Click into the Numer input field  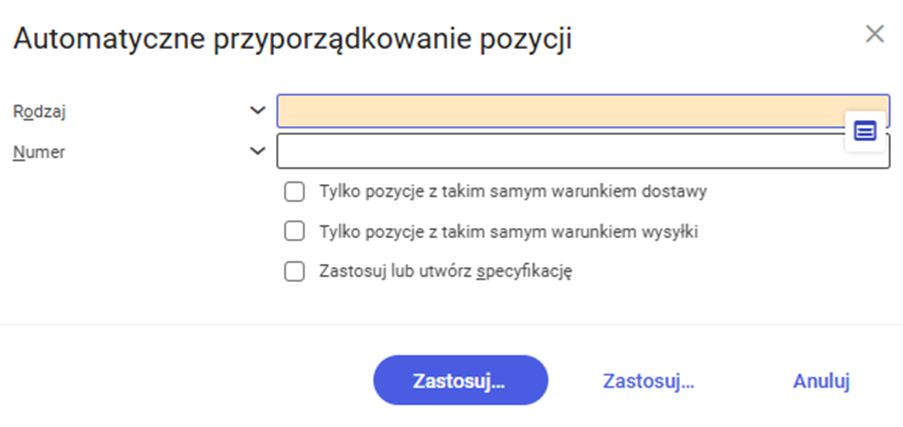[583, 151]
